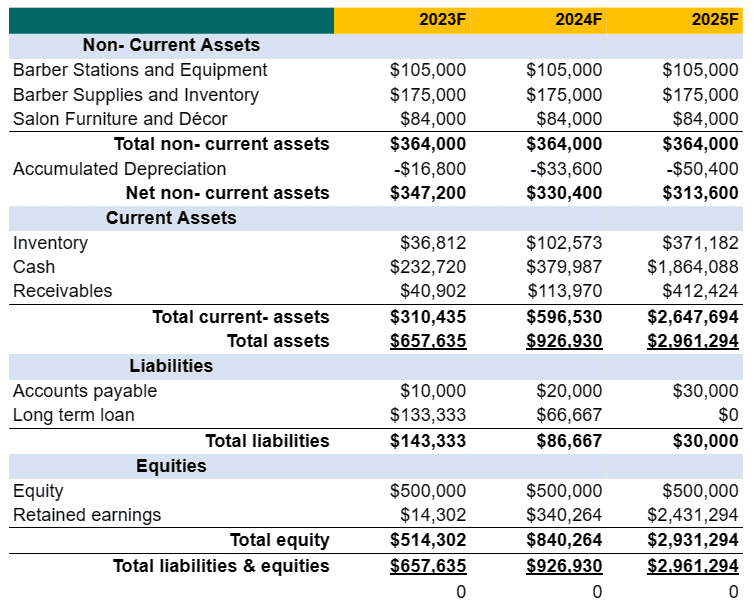The image size is (754, 610).
Task: Click cash value $232,720
Action: point(428,267)
